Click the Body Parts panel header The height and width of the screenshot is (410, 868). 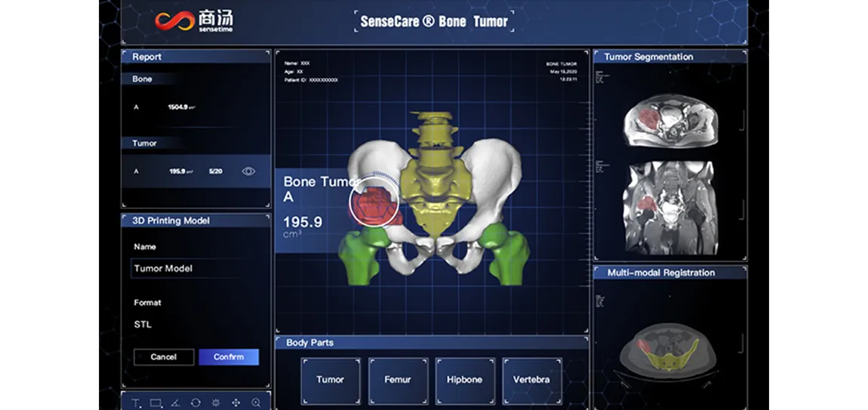coord(431,342)
